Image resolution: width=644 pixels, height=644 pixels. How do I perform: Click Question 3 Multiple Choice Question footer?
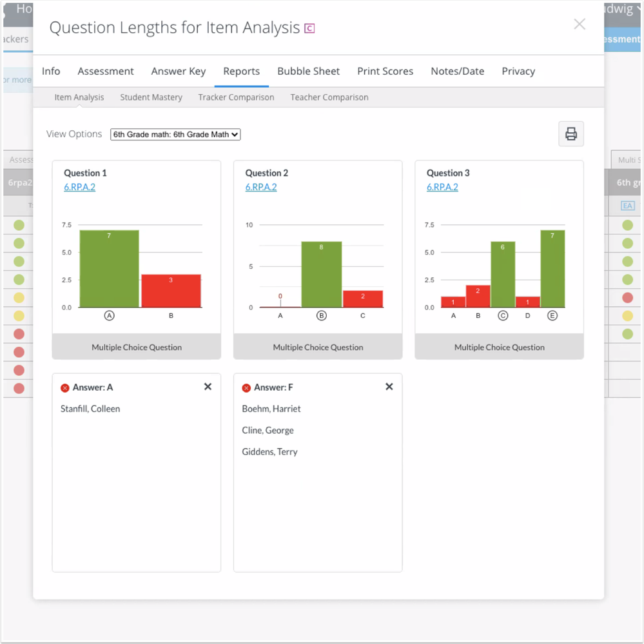click(x=500, y=347)
